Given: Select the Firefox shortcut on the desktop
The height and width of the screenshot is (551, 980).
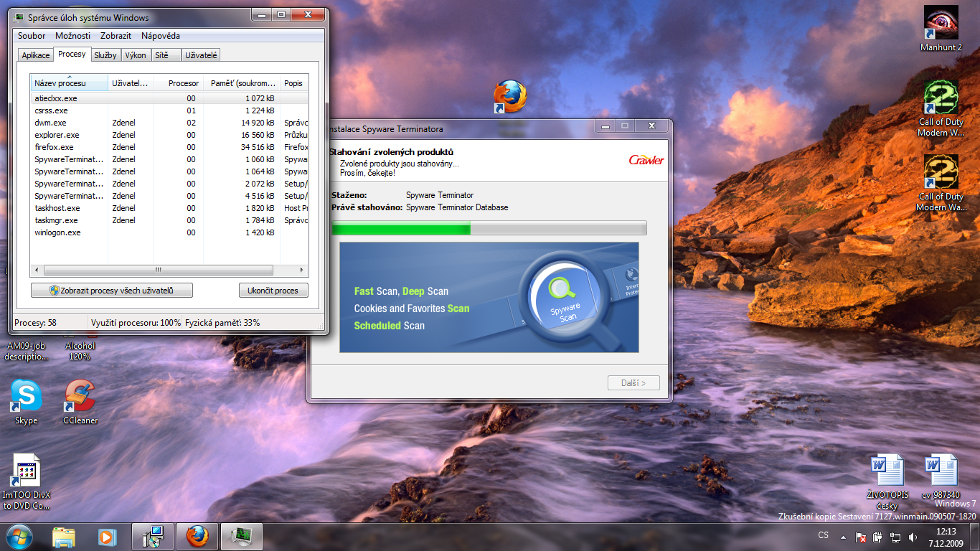Looking at the screenshot, I should 510,97.
